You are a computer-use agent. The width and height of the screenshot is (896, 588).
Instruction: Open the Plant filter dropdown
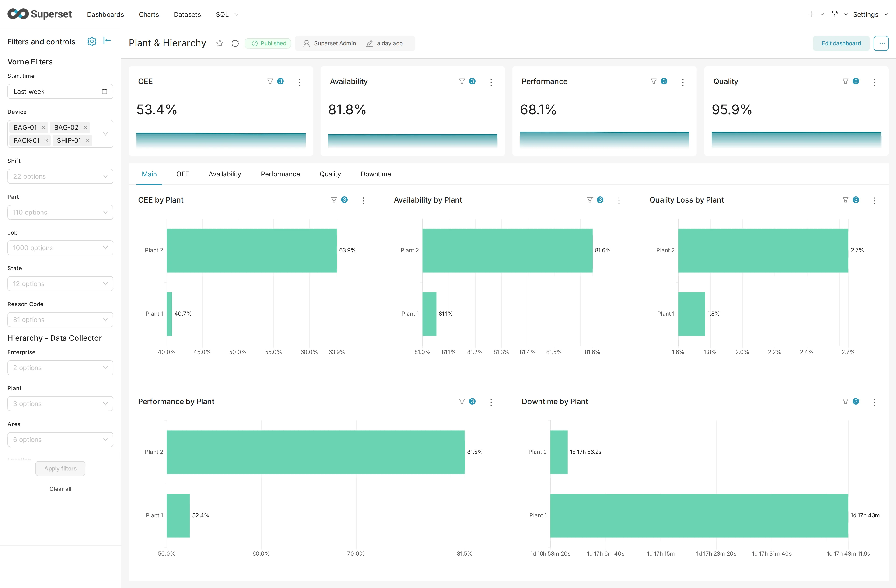click(60, 403)
